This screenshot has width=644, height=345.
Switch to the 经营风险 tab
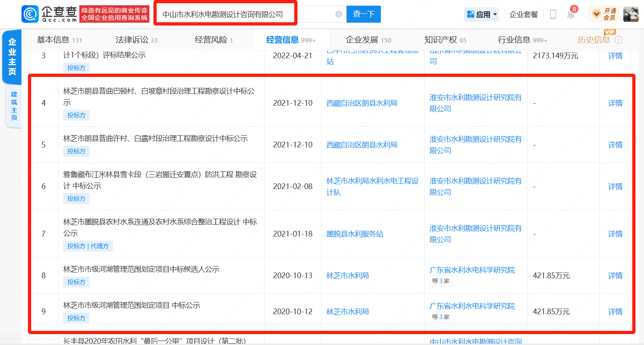pyautogui.click(x=214, y=40)
